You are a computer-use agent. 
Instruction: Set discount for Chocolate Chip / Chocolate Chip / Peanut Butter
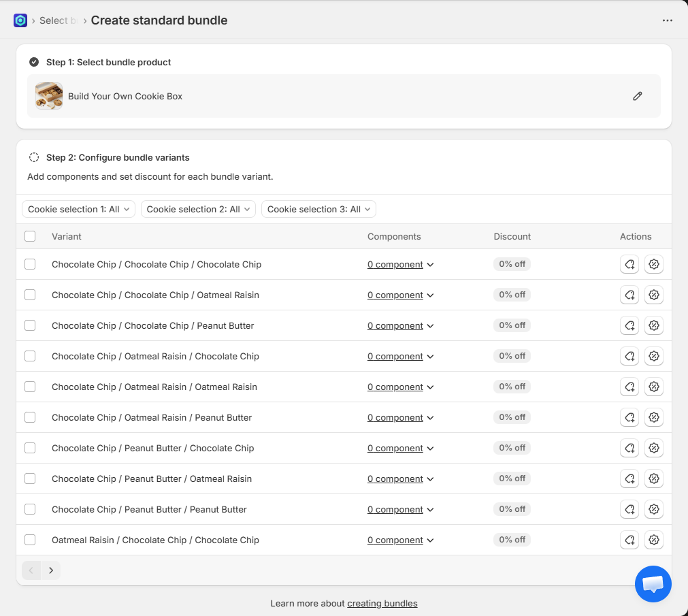tap(653, 325)
